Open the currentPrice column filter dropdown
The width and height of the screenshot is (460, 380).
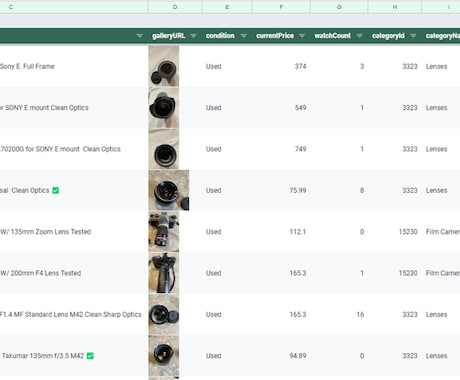(x=302, y=36)
